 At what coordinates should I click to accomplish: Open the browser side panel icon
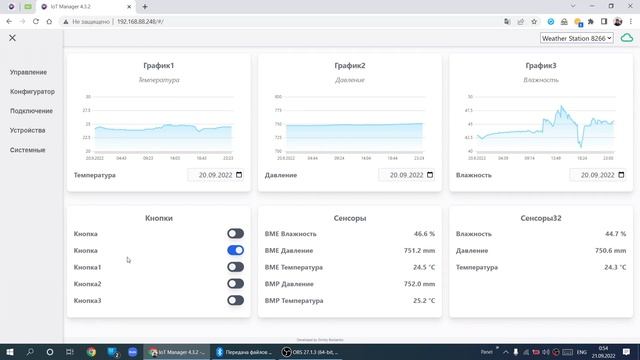click(x=604, y=22)
